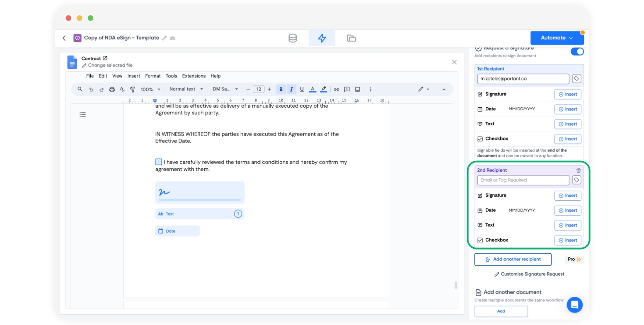Open the chat support bubble
This screenshot has width=644, height=325.
[574, 305]
